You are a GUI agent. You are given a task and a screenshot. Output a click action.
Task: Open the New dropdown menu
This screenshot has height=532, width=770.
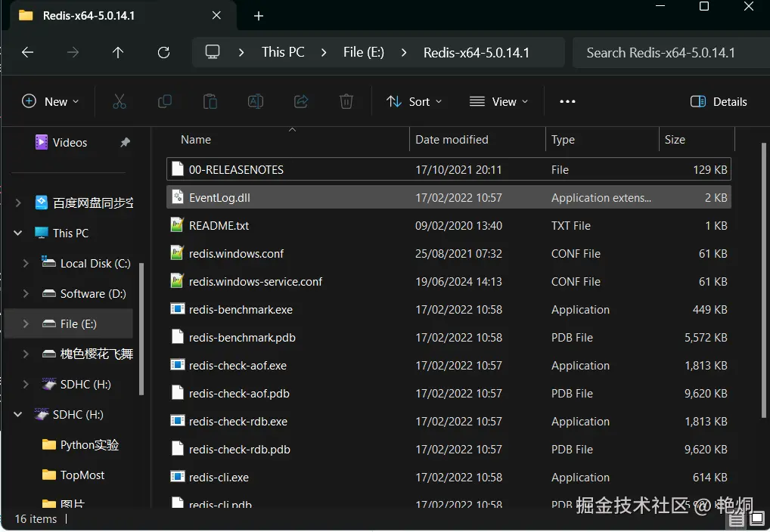tap(50, 101)
